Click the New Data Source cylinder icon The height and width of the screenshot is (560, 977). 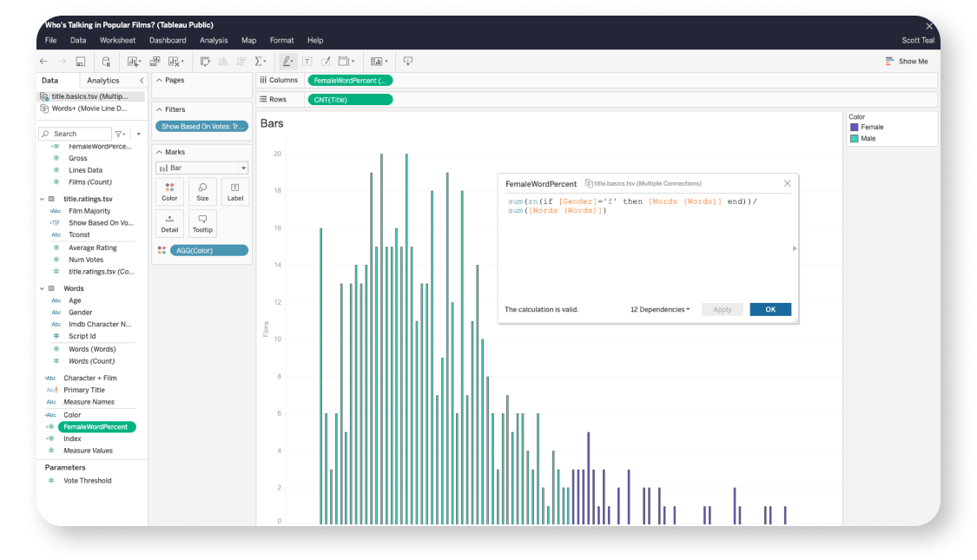tap(106, 62)
